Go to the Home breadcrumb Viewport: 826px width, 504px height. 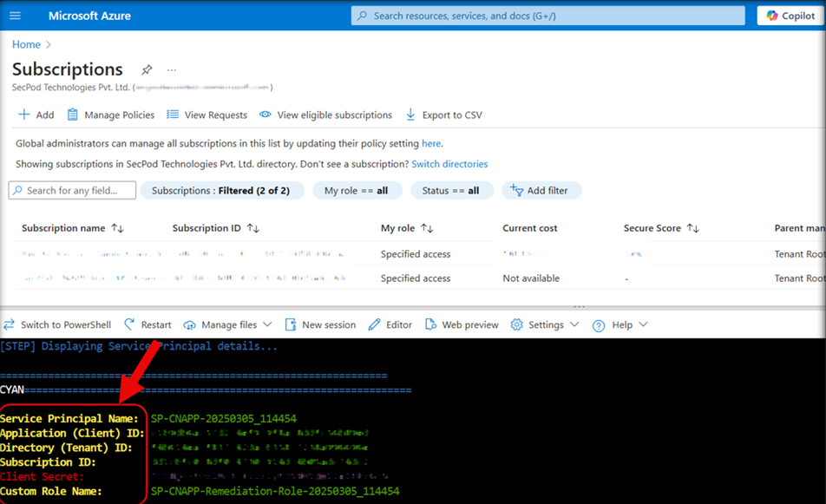click(26, 45)
